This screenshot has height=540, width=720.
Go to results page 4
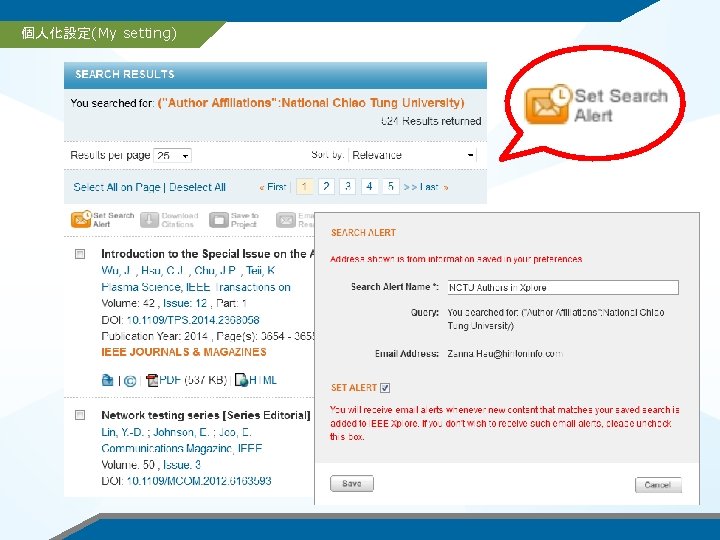click(x=369, y=186)
